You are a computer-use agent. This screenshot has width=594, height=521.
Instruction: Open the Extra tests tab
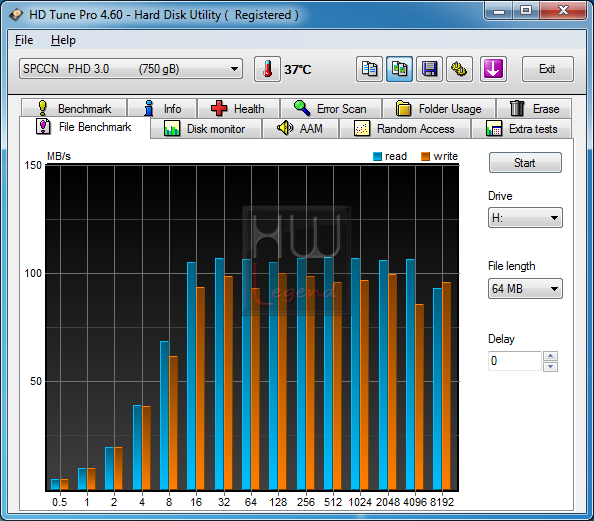[522, 128]
